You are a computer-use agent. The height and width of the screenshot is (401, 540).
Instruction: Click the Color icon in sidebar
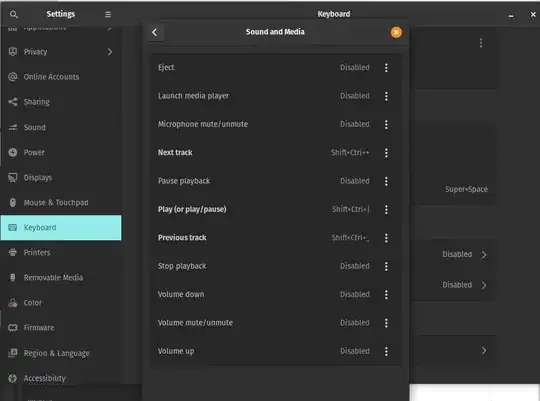13,303
